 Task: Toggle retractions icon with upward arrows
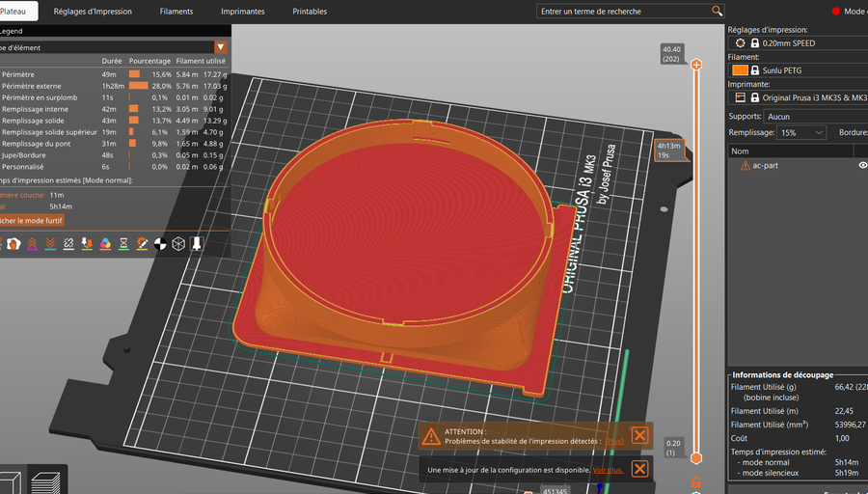point(32,244)
